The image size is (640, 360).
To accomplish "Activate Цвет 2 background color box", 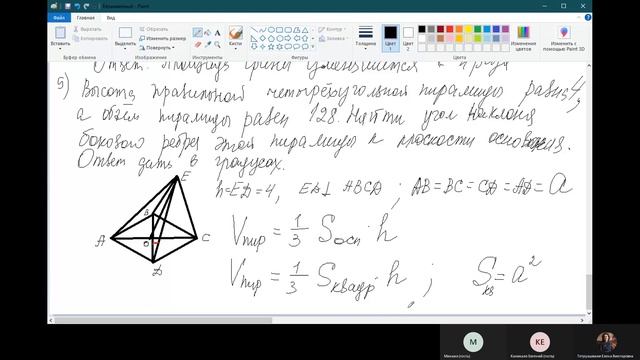I will coord(408,38).
